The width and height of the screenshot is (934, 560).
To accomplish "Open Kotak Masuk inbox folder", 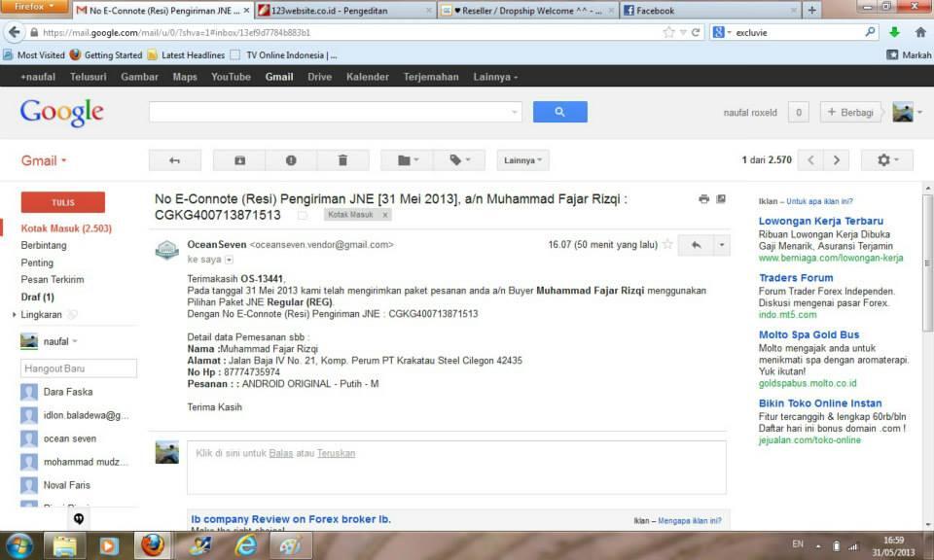I will pos(66,228).
